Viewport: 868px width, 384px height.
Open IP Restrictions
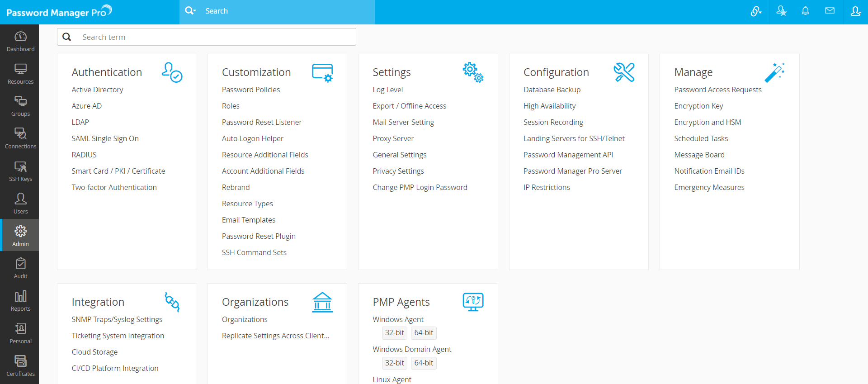point(547,187)
